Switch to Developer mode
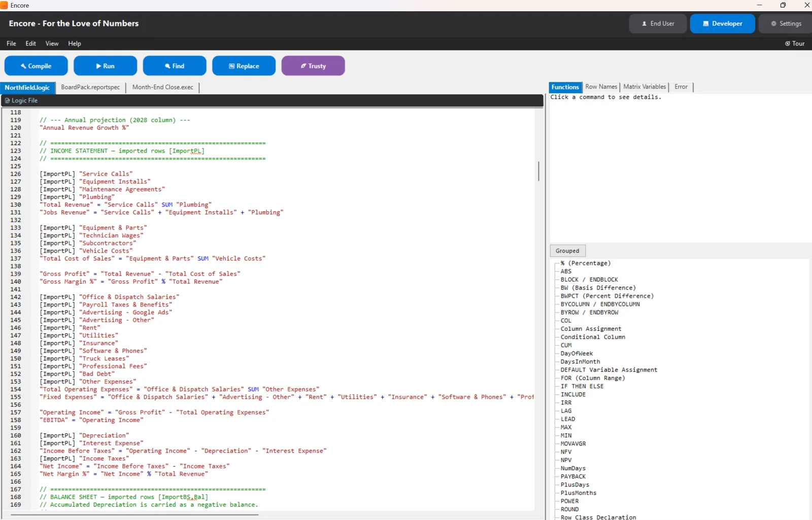Viewport: 812px width, 520px height. (x=722, y=24)
